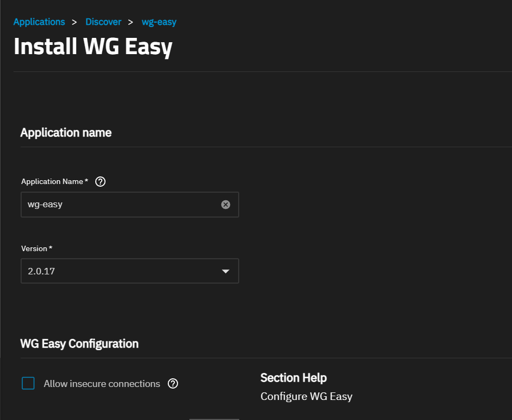Screen dimensions: 512x420
Task: Click the partially visible button below the checkbox
Action: 214,418
